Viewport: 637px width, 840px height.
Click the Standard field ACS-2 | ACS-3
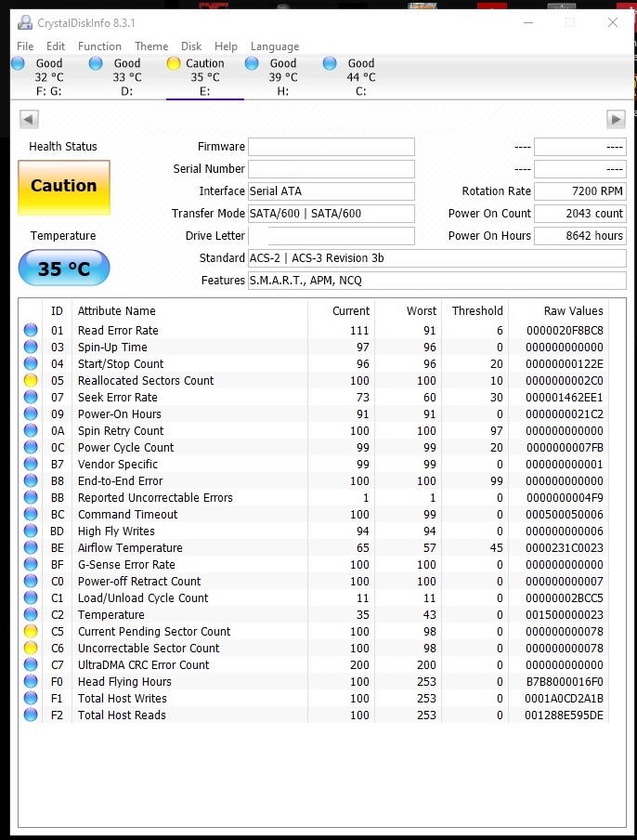[x=437, y=258]
